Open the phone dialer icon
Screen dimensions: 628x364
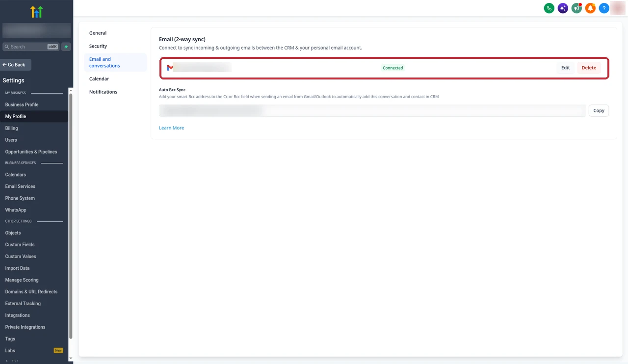coord(549,8)
